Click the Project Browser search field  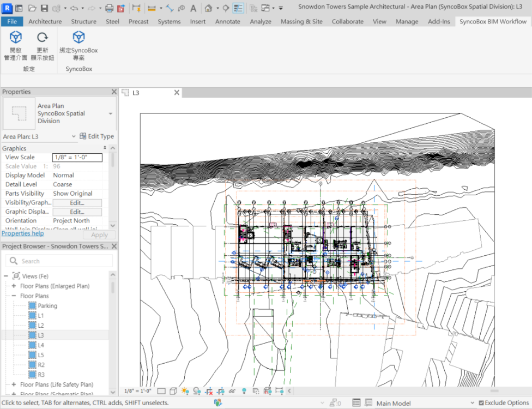(59, 261)
